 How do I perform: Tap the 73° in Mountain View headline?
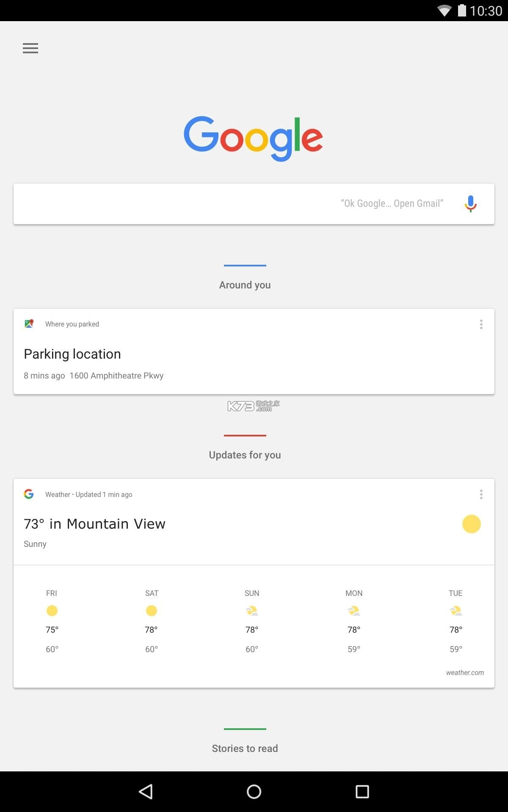(x=94, y=524)
